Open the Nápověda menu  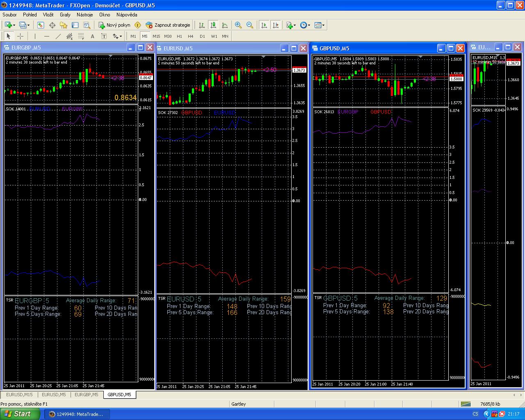(127, 15)
